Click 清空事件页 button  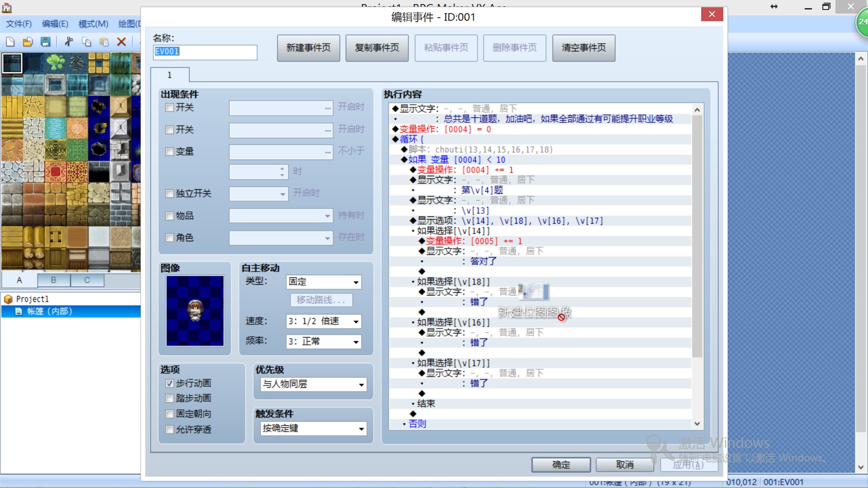pyautogui.click(x=584, y=48)
